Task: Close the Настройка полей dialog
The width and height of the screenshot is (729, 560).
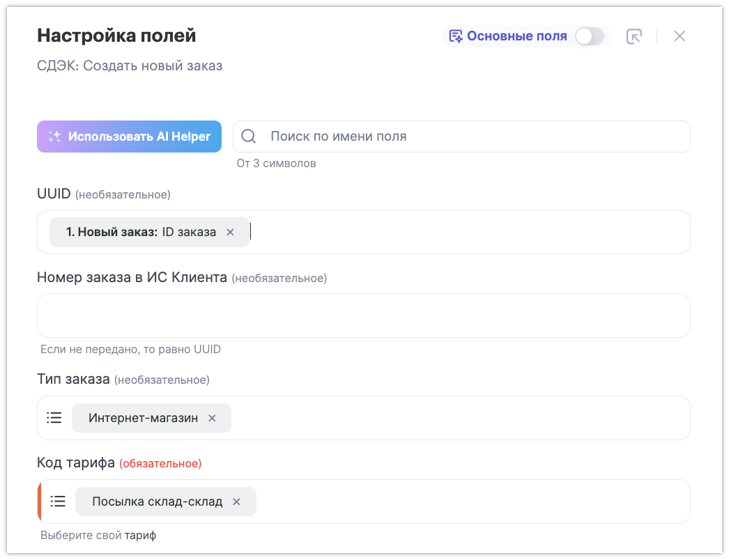Action: (680, 36)
